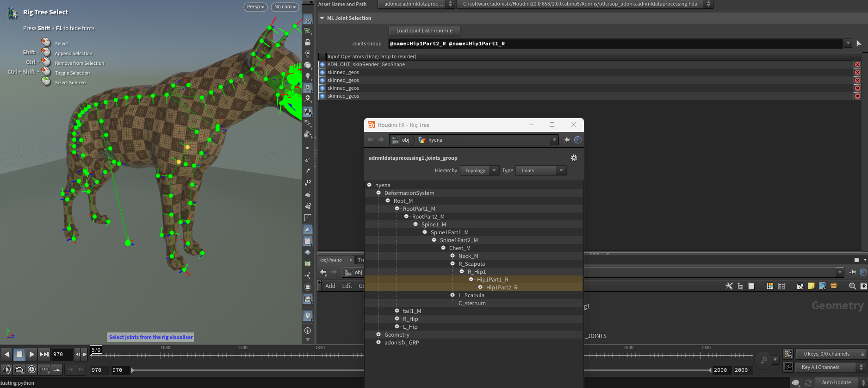The height and width of the screenshot is (388, 868).
Task: Click the pin icon in Rig Tree window
Action: pos(567,140)
